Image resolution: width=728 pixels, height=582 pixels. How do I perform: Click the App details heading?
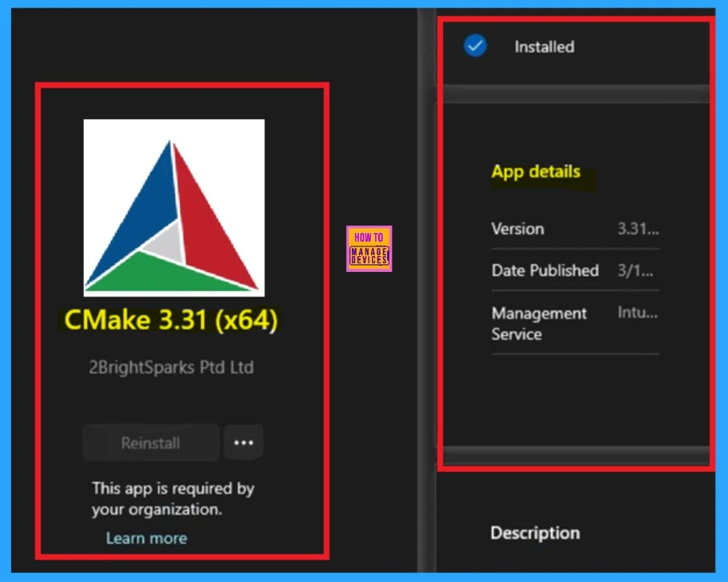coord(536,172)
